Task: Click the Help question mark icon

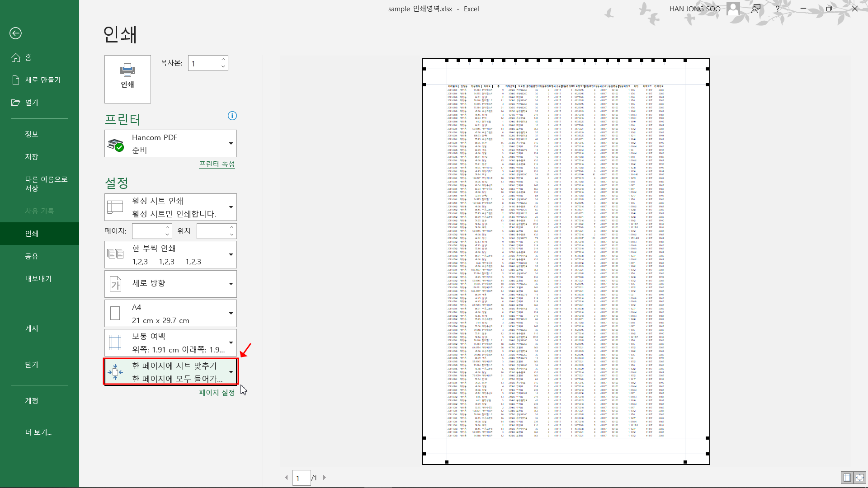Action: click(x=778, y=9)
